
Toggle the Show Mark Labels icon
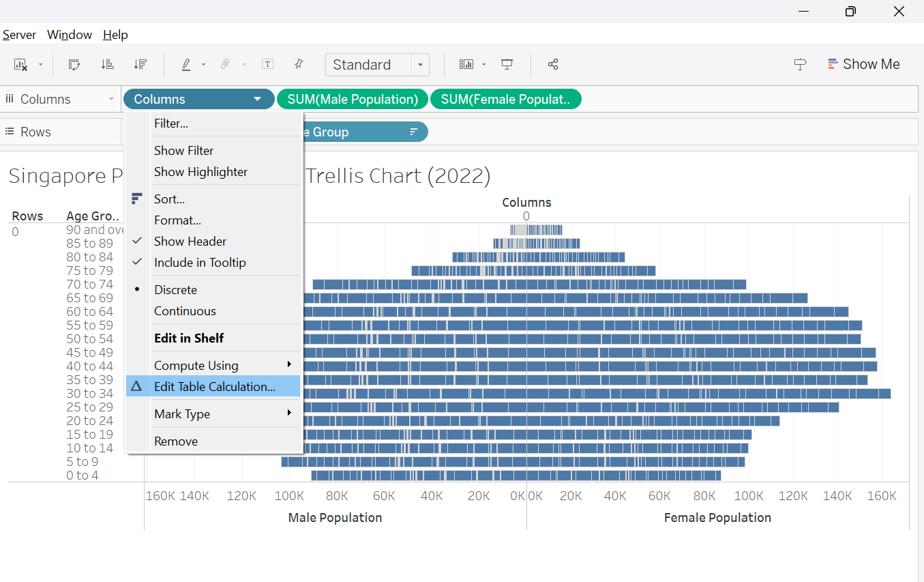(x=268, y=64)
